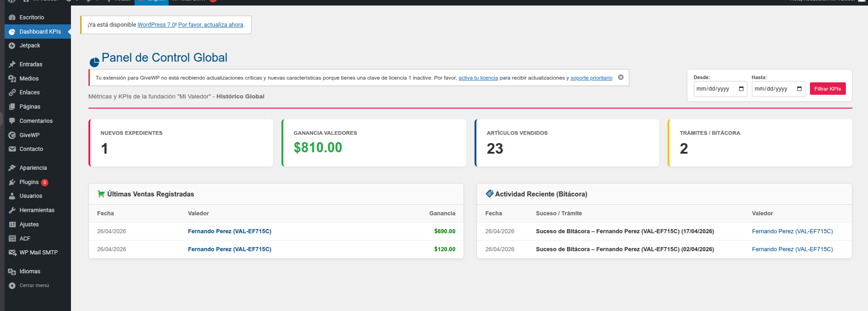
Task: Open Fernando Perez link in $120.00 sale row
Action: [x=229, y=249]
